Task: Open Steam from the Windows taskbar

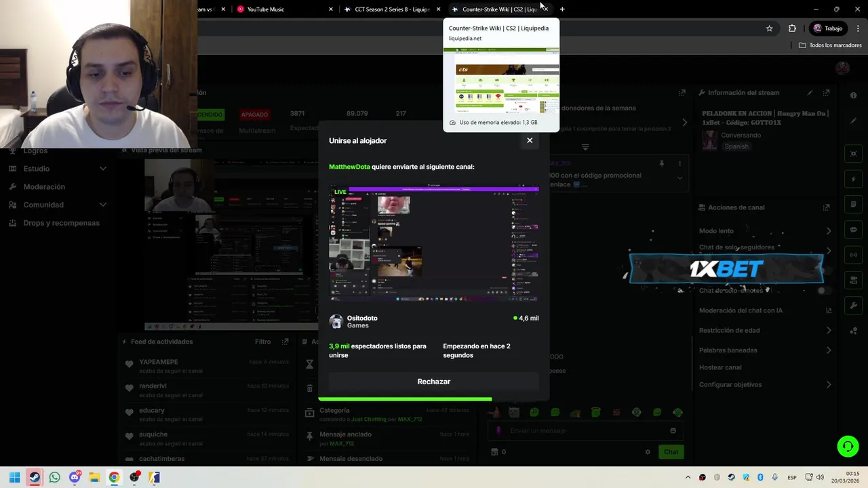Action: point(35,477)
